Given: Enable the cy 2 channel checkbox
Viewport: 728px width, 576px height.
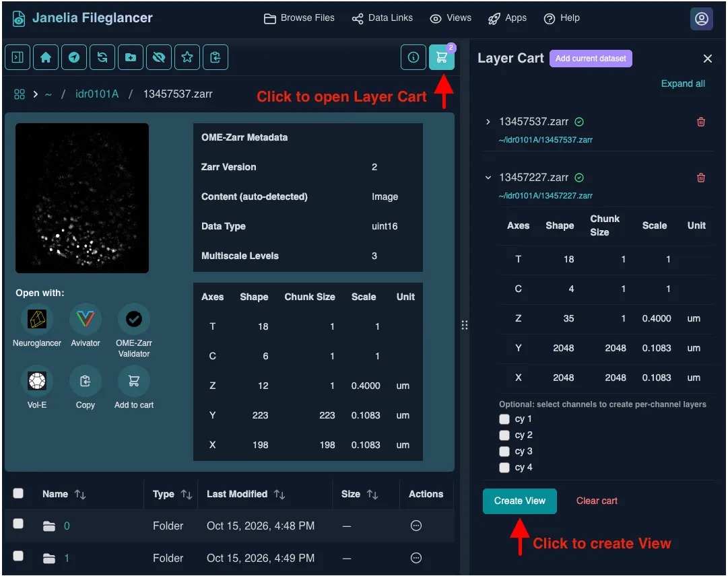Looking at the screenshot, I should [504, 435].
